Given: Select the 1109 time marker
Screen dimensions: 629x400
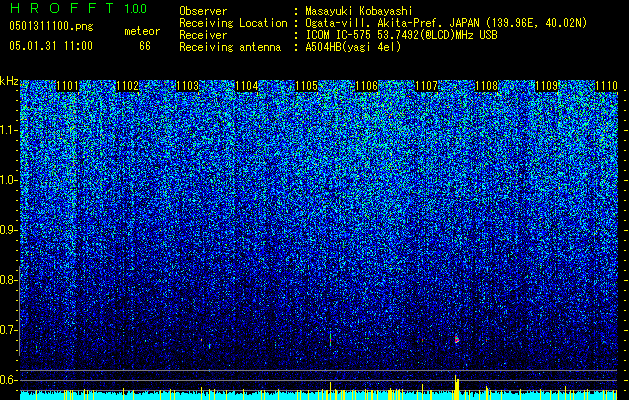Looking at the screenshot, I should (546, 86).
